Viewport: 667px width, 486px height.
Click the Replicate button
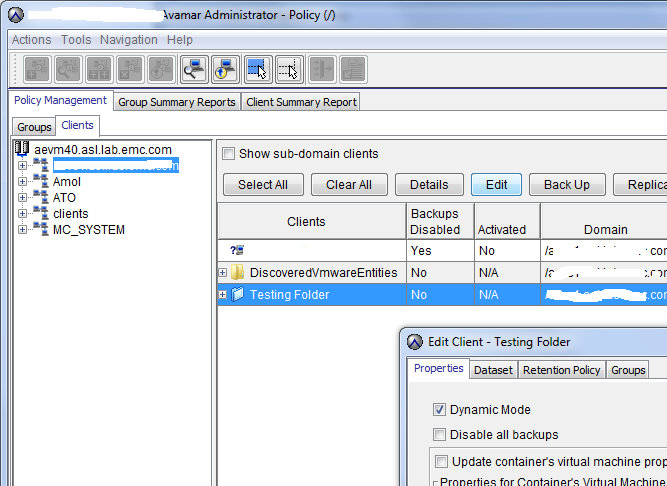[640, 185]
